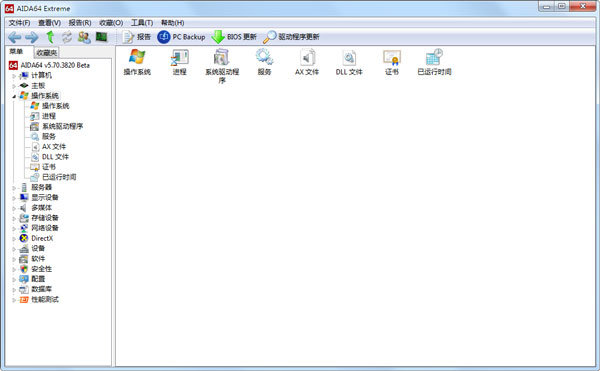Open the 查看(V) menu
The width and height of the screenshot is (600, 371).
click(49, 23)
